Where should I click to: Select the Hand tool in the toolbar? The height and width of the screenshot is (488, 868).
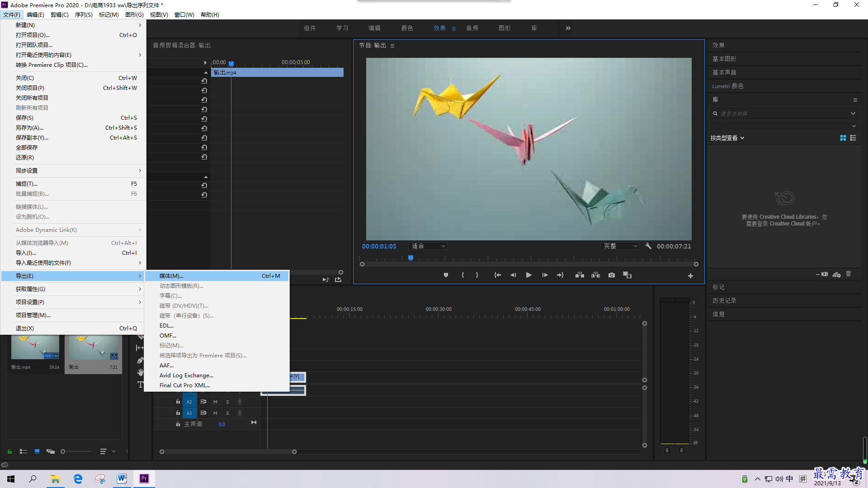coord(140,372)
